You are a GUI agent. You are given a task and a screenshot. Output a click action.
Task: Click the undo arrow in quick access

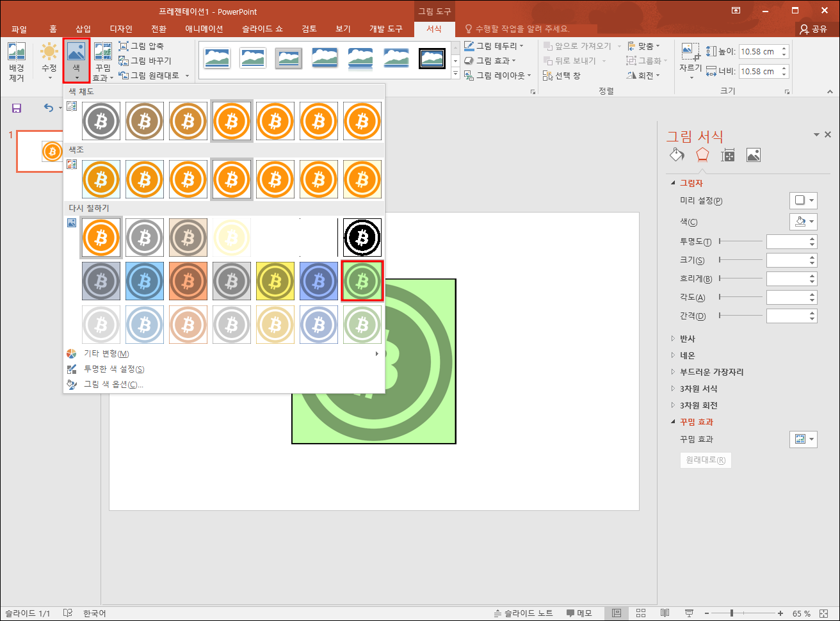point(49,108)
